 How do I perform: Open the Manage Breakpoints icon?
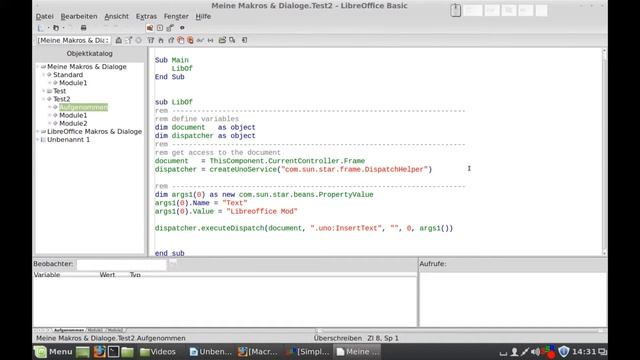190,40
